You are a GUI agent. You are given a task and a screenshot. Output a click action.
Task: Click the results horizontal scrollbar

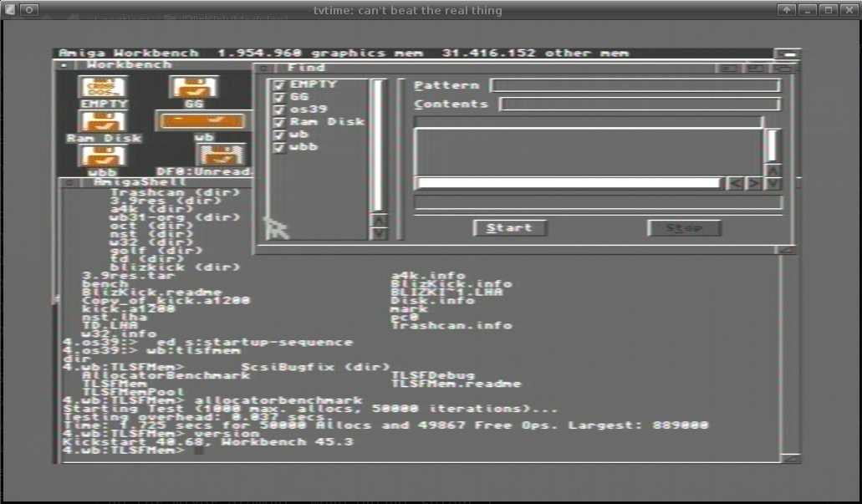click(569, 184)
